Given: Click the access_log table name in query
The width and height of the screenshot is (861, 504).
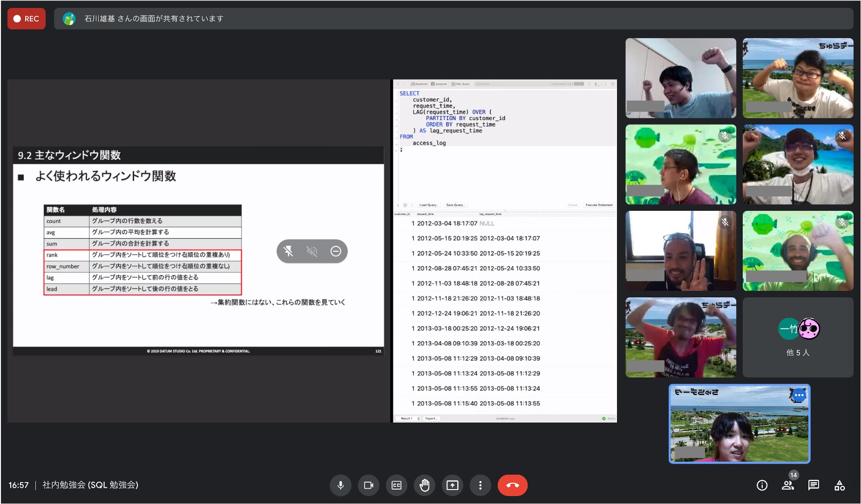Looking at the screenshot, I should coord(429,143).
